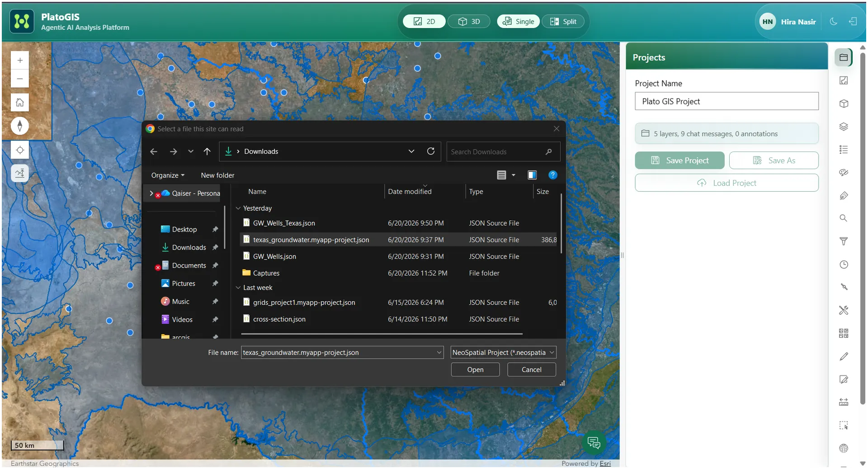
Task: Click the Open button in file dialog
Action: click(475, 370)
